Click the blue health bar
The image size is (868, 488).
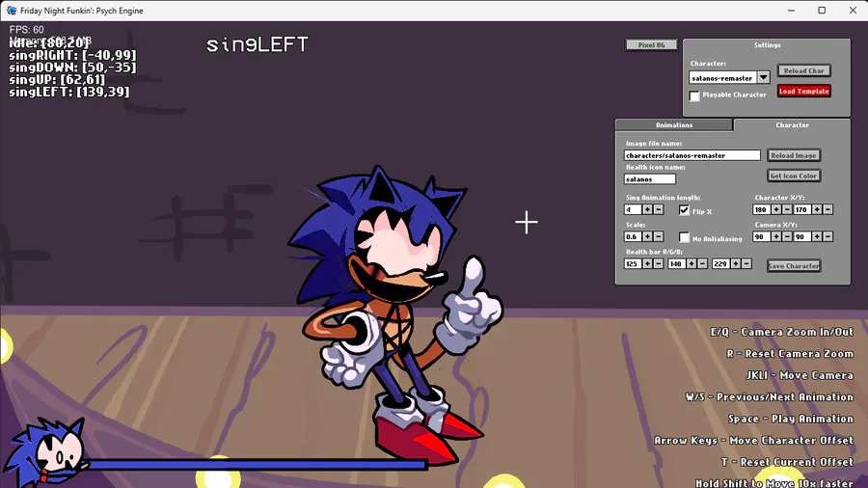(x=258, y=465)
